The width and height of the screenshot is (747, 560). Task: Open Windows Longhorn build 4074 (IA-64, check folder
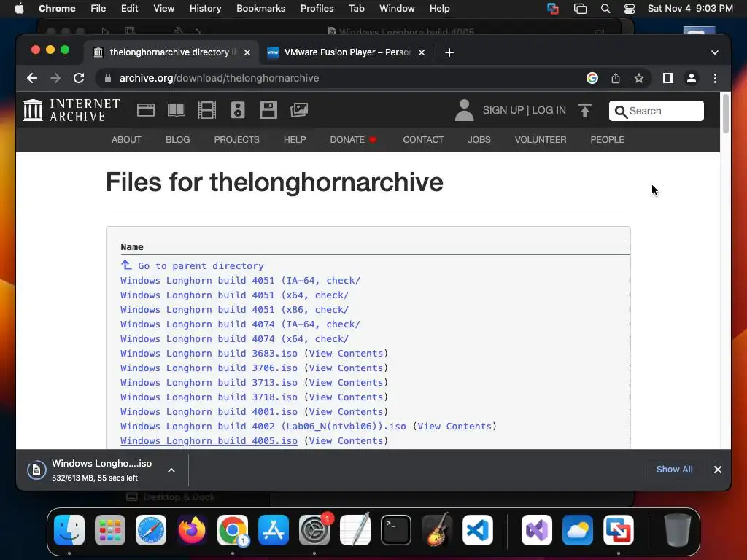tap(240, 324)
